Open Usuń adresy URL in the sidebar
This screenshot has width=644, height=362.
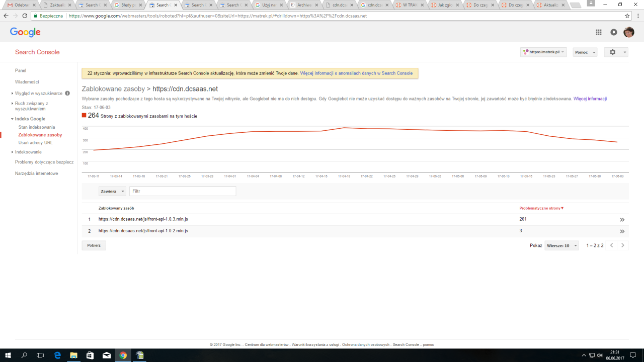(x=35, y=143)
